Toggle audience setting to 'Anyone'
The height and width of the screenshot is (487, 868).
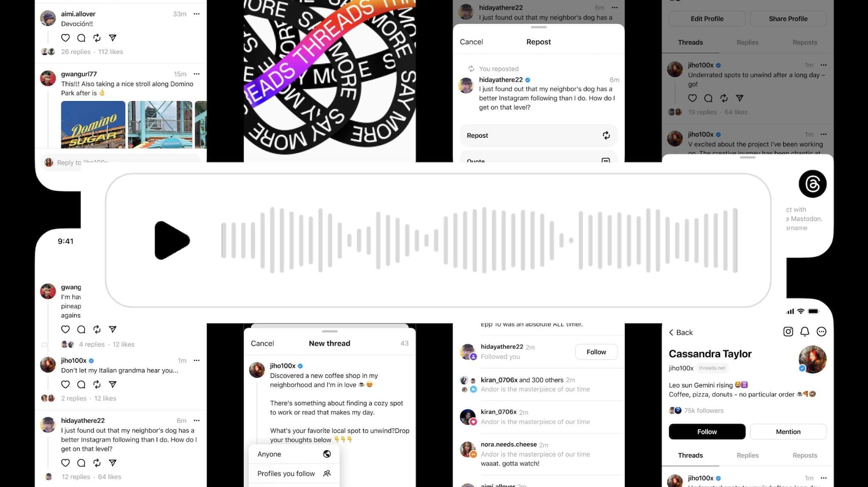click(293, 454)
